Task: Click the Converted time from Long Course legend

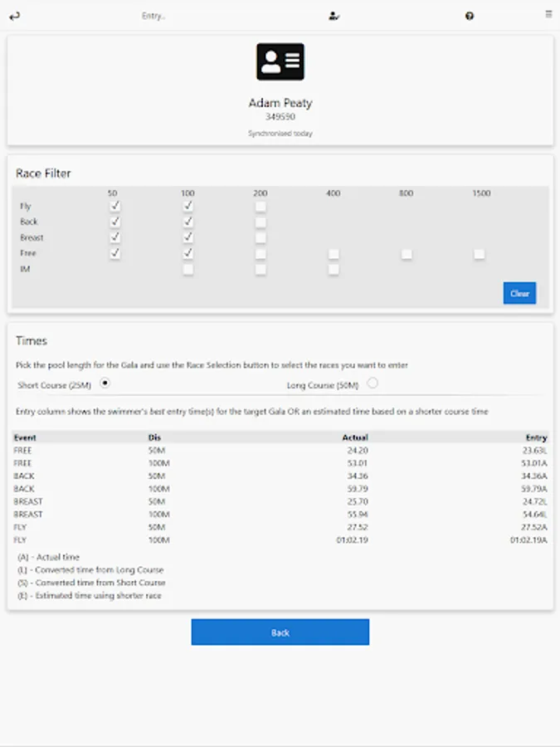Action: (90, 569)
